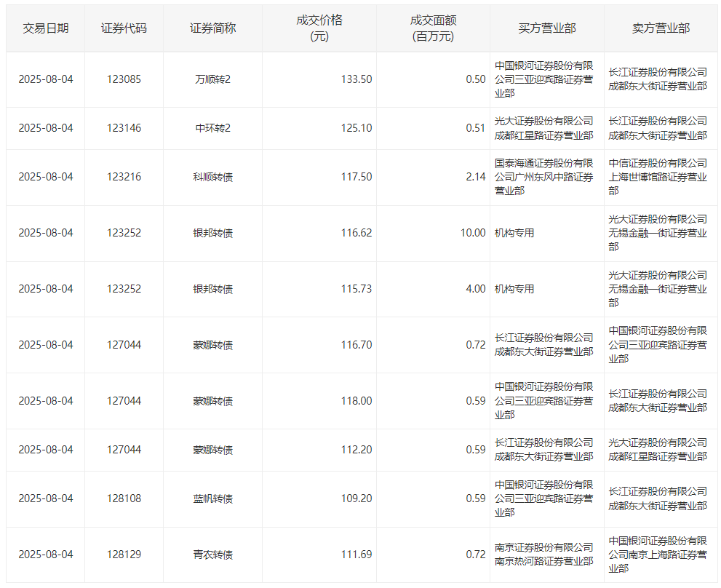Select security name 中环转2
This screenshot has width=721, height=588.
[x=212, y=128]
